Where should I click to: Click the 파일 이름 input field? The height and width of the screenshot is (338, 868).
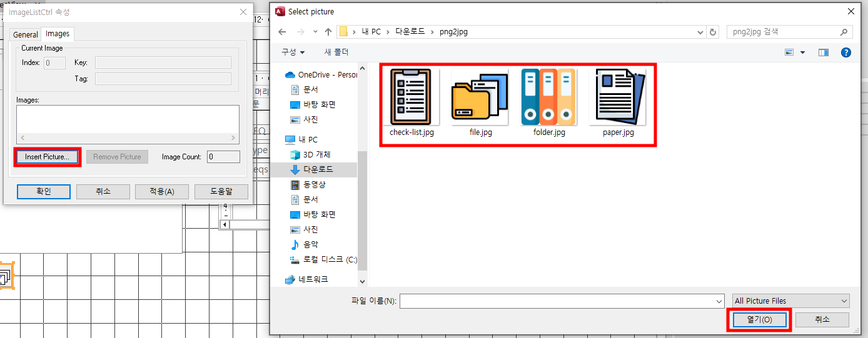click(x=561, y=301)
